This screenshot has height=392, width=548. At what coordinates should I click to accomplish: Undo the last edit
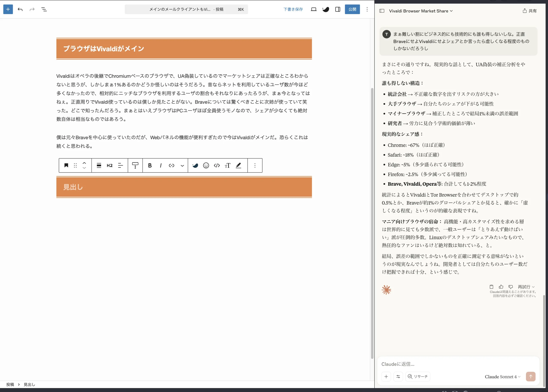(20, 9)
